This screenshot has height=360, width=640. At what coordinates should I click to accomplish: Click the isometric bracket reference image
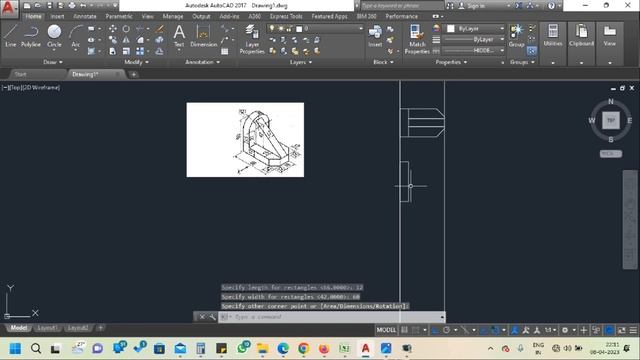245,140
